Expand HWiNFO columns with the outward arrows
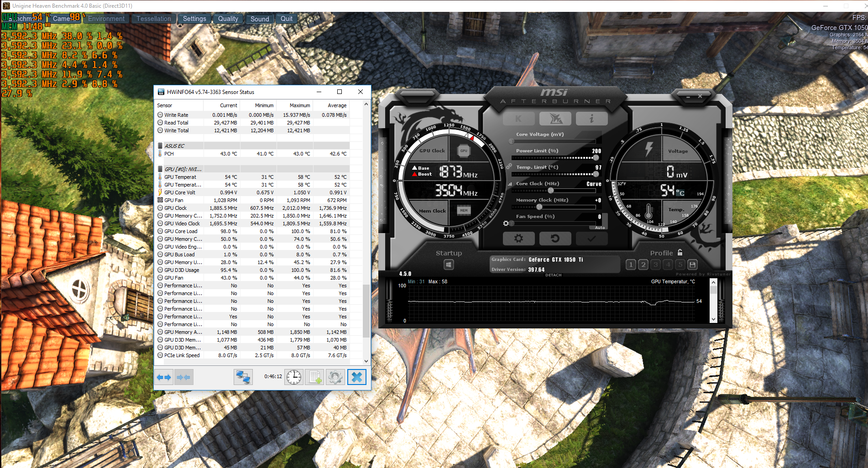 (164, 377)
